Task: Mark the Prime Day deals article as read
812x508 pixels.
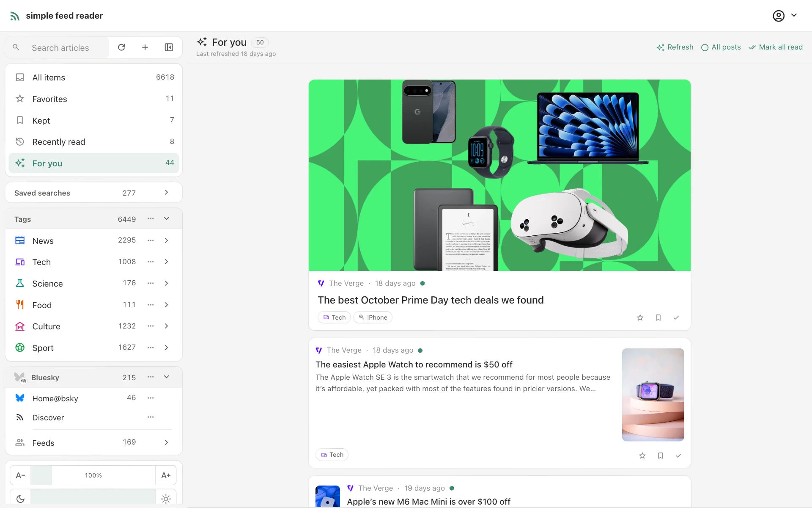Action: coord(676,317)
